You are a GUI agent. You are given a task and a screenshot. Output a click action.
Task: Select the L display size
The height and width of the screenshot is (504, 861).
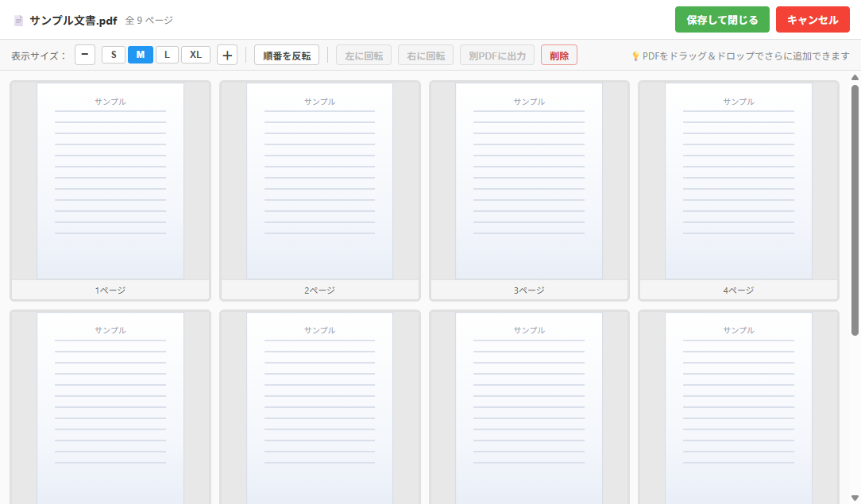(167, 55)
